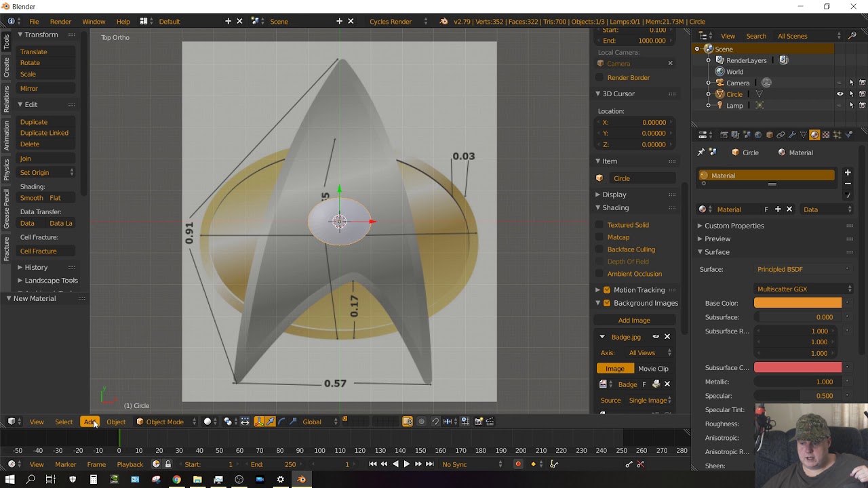Click the auto keyframe record button
This screenshot has height=488, width=868.
click(518, 464)
